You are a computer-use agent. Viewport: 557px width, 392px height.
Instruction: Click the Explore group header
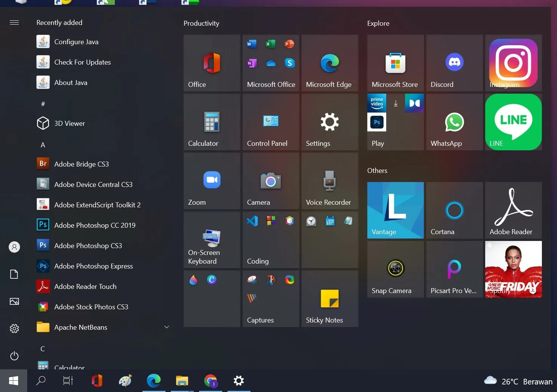[378, 23]
